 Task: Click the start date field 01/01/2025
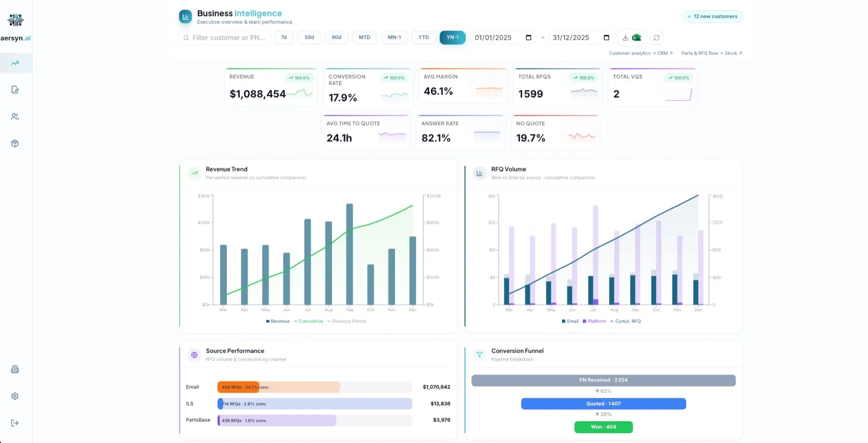[502, 37]
